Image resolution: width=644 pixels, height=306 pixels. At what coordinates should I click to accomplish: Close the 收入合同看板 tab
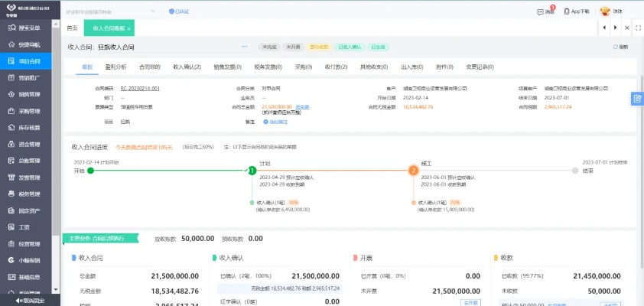coord(129,28)
